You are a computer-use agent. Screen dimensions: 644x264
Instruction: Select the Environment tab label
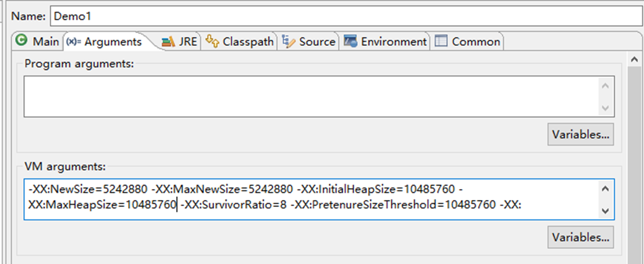tap(393, 42)
